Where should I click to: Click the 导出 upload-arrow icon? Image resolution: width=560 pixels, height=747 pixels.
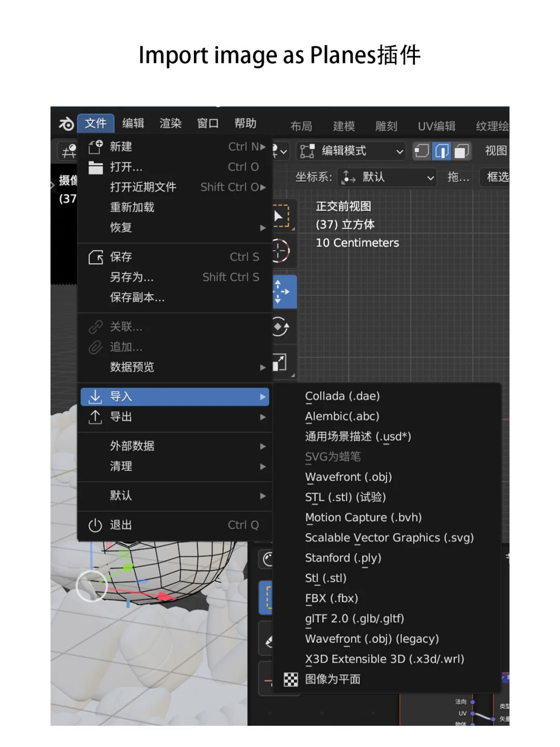94,417
